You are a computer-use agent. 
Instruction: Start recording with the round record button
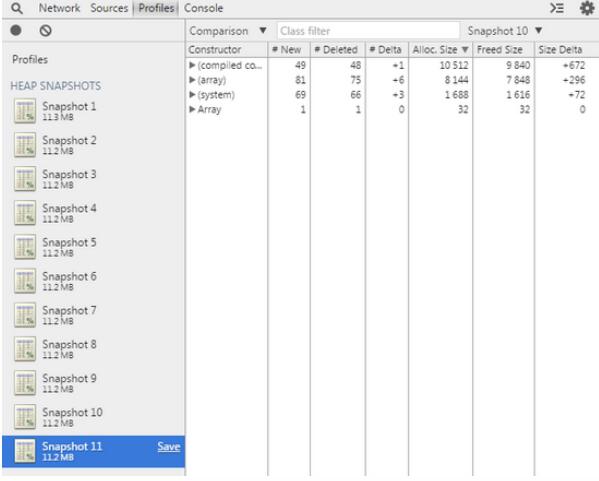(16, 30)
